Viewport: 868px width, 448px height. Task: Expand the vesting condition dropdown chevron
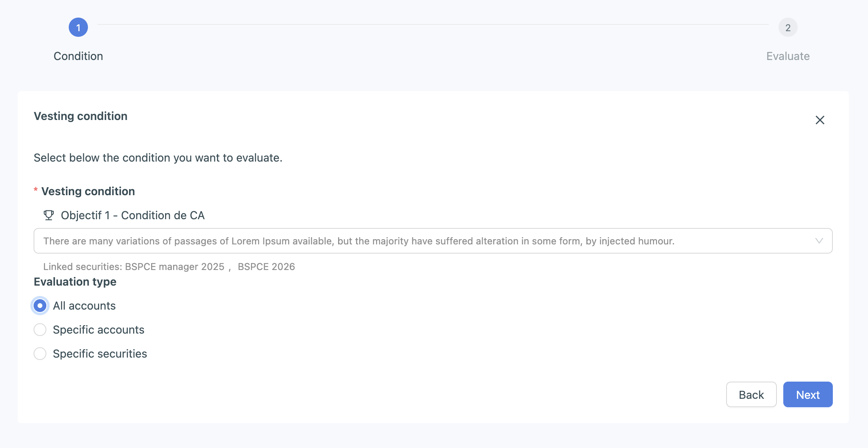tap(819, 241)
